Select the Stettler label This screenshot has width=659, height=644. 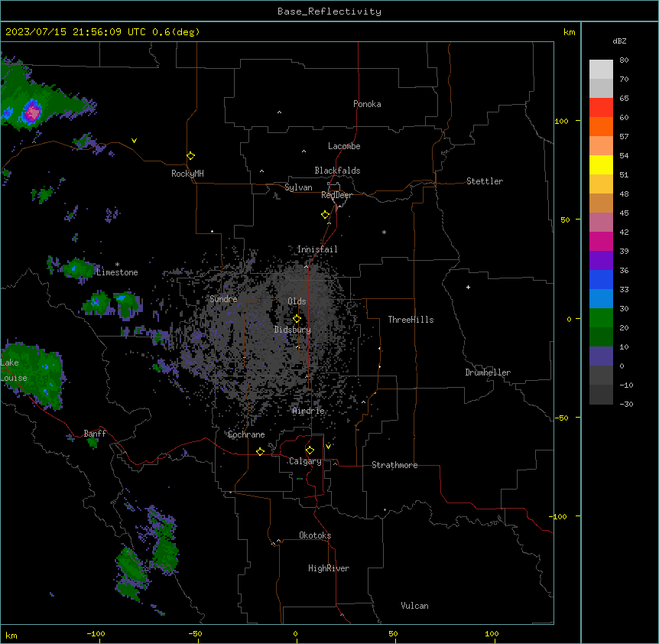coord(484,181)
